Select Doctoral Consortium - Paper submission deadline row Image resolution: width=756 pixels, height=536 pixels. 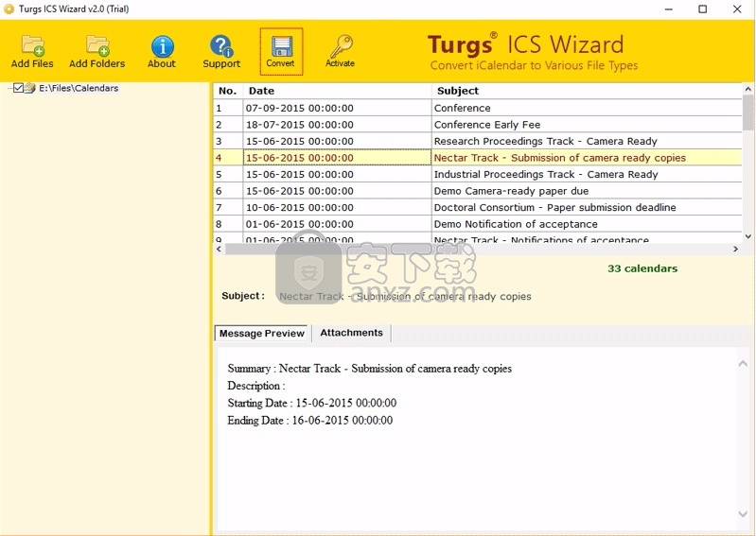tap(478, 208)
